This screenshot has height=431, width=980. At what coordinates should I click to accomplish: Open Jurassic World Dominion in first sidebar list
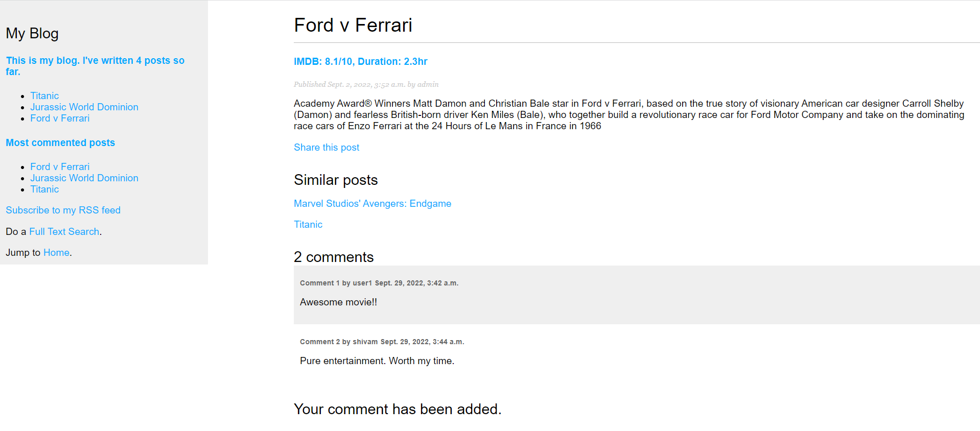click(84, 107)
